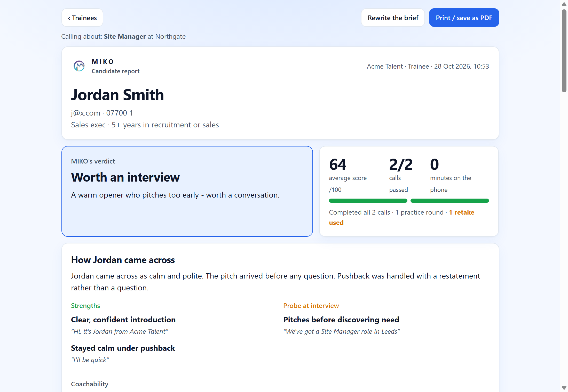Image resolution: width=568 pixels, height=392 pixels.
Task: Click 'Clear, confident introduction' strength
Action: (123, 320)
